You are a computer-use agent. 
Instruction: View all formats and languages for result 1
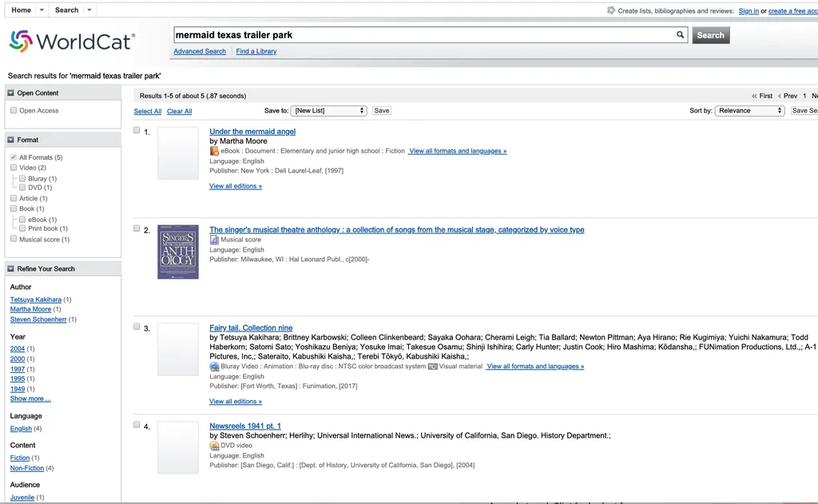pyautogui.click(x=458, y=151)
